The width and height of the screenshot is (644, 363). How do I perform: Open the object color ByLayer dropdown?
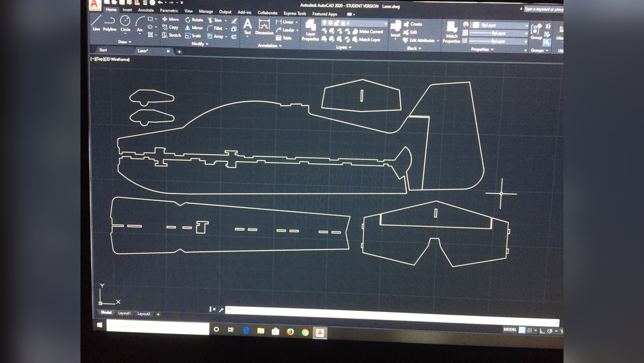499,25
